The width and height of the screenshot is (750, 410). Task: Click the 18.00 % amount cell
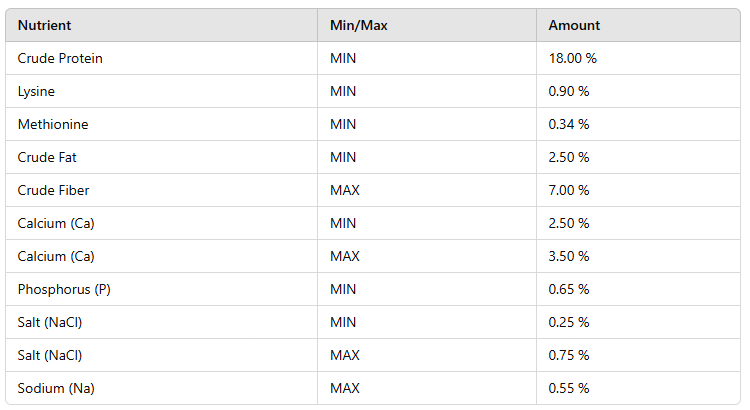(x=572, y=58)
